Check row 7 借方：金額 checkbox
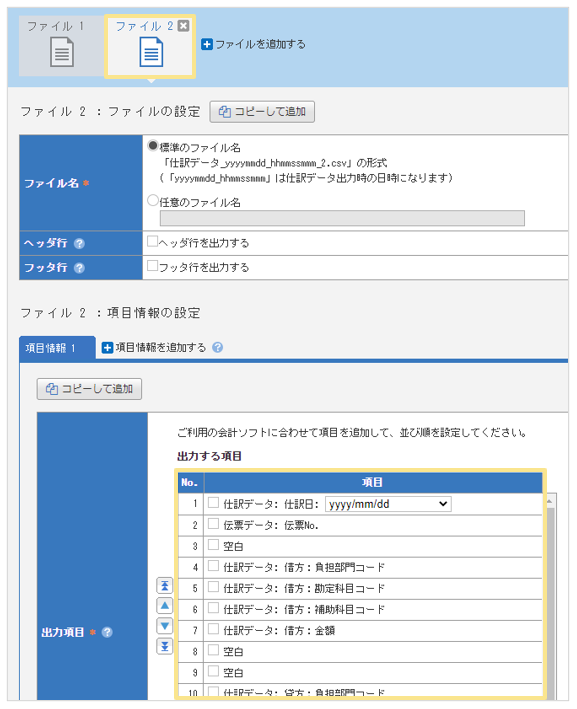Image resolution: width=577 pixels, height=709 pixels. coord(213,629)
